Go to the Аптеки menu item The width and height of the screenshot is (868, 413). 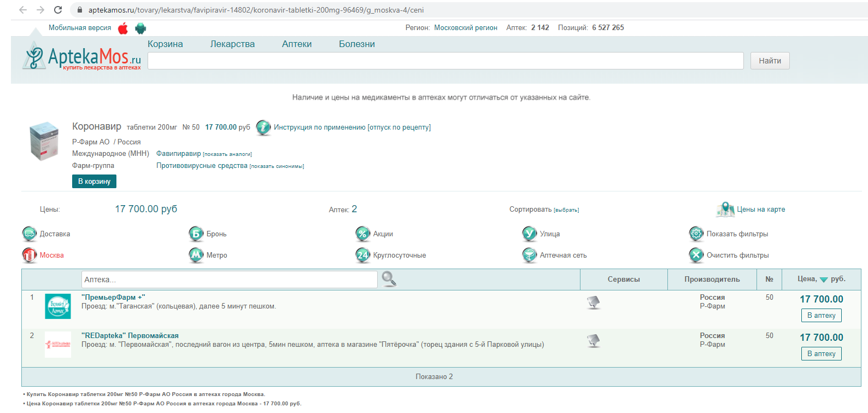(x=297, y=44)
